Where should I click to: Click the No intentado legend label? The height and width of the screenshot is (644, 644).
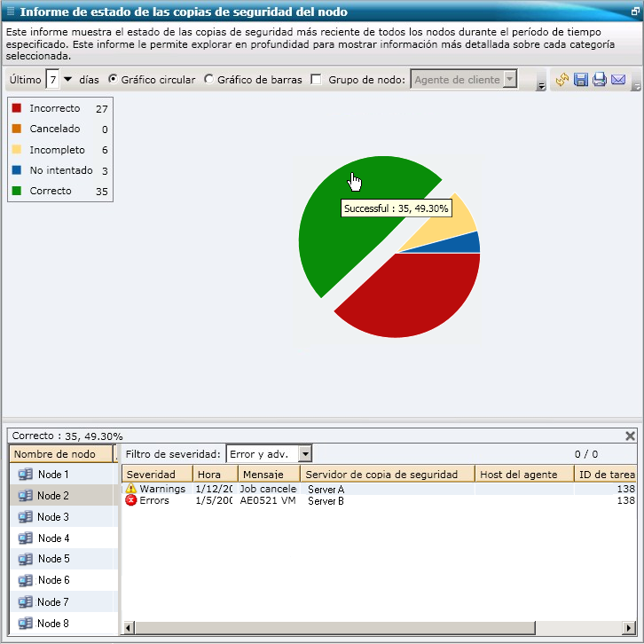pyautogui.click(x=61, y=170)
